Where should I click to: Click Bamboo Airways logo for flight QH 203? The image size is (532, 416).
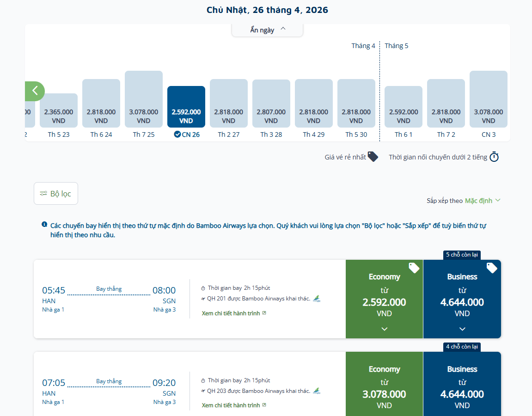[317, 391]
